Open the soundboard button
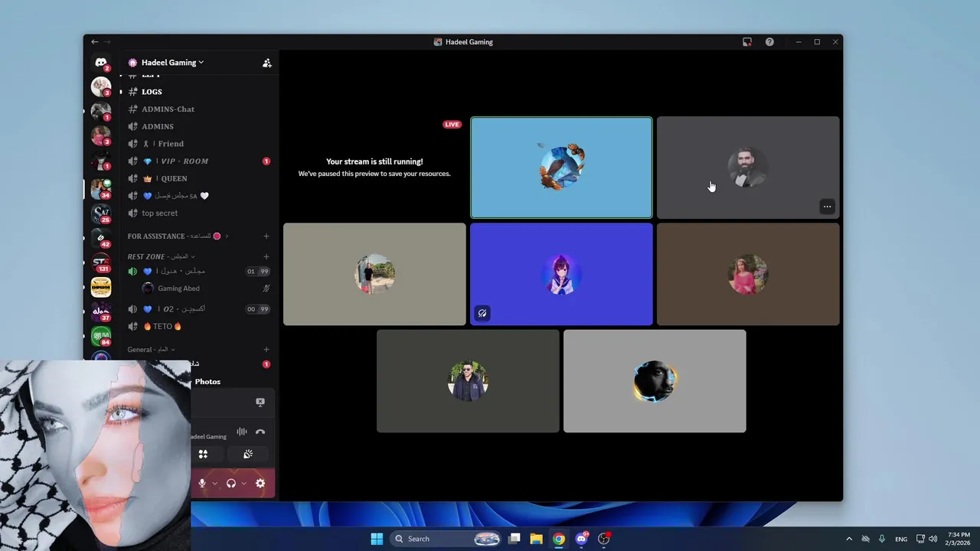This screenshot has height=551, width=980. 248,454
